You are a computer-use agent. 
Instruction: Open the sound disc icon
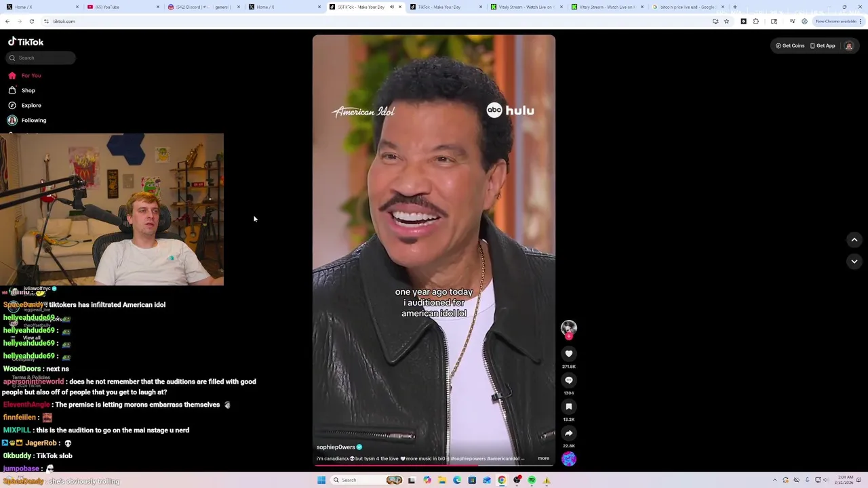click(569, 459)
